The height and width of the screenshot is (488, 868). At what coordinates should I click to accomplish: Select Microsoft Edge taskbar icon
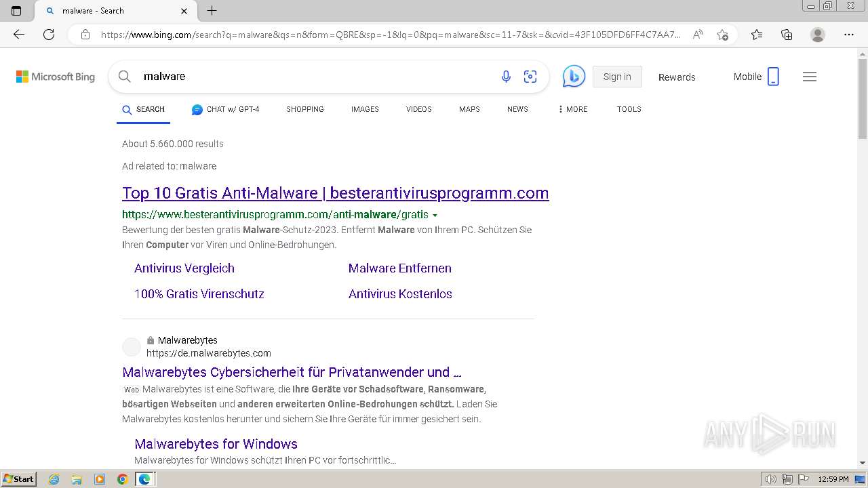pos(144,479)
